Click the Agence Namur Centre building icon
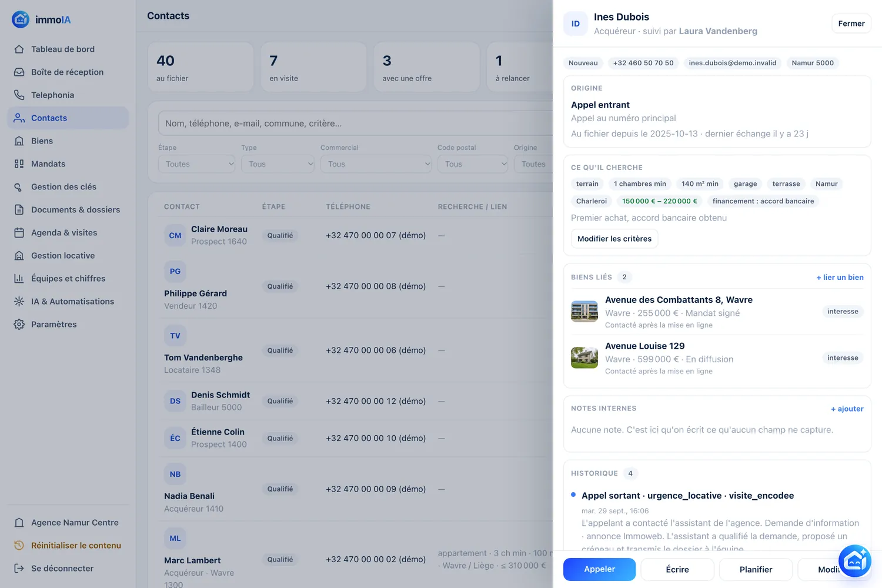The width and height of the screenshot is (882, 588). [19, 523]
